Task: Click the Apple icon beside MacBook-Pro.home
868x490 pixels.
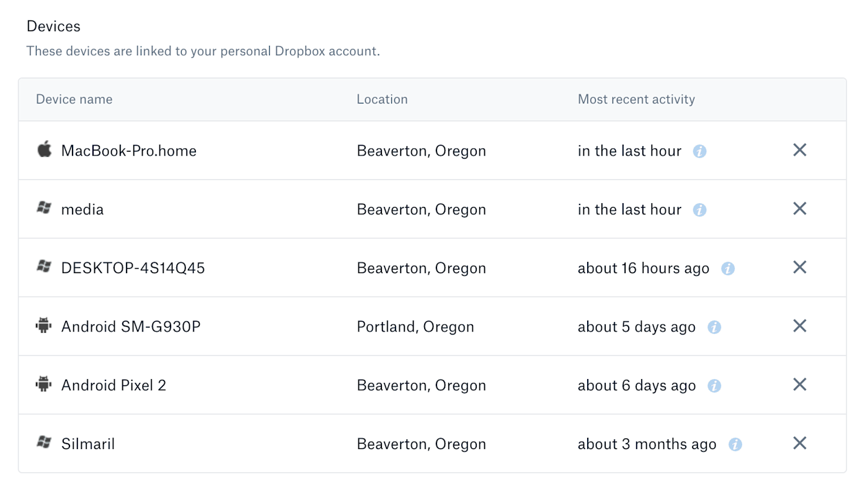Action: [x=44, y=149]
